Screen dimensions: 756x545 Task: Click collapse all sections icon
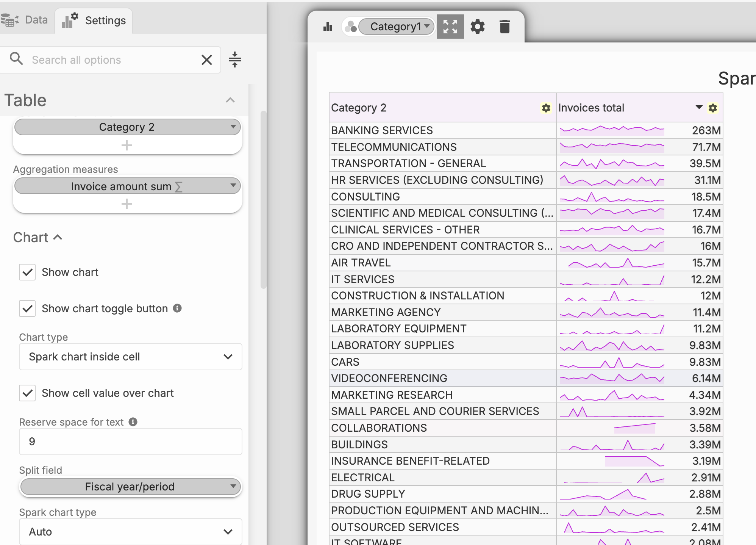tap(235, 60)
